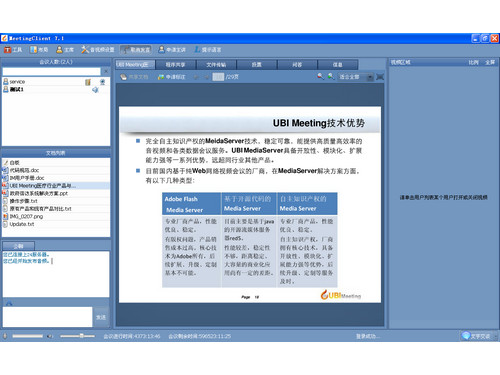The height and width of the screenshot is (375, 500).
Task: Switch to the 信息 tab
Action: click(x=338, y=65)
